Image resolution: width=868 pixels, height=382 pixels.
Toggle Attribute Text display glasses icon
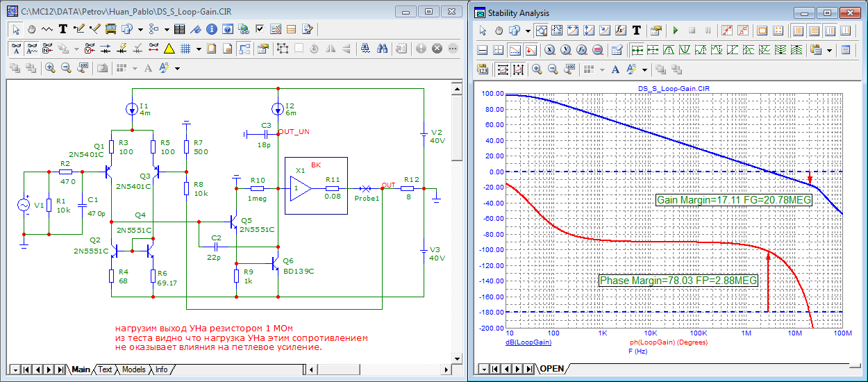tap(16, 49)
